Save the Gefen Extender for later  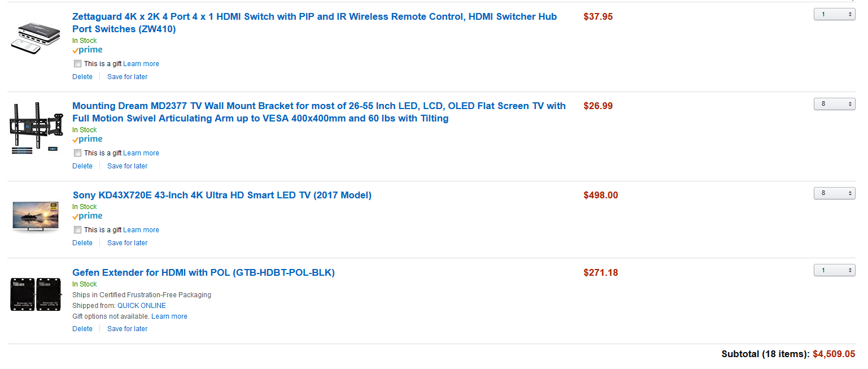(x=127, y=329)
